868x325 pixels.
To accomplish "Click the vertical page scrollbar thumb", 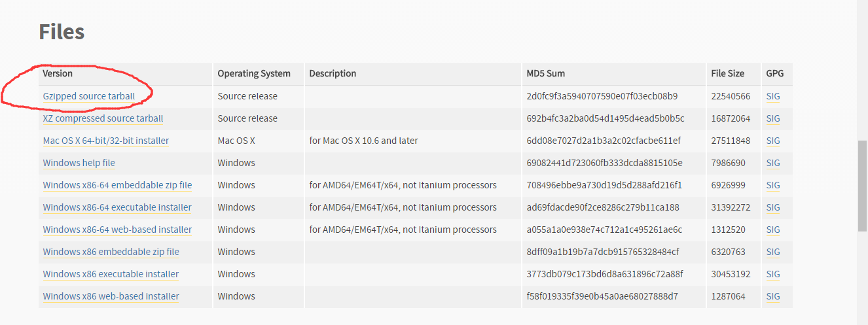I will [863, 185].
